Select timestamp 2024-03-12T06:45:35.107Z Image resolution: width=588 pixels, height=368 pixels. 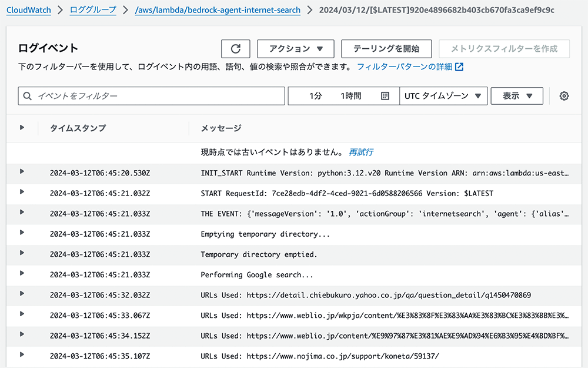click(100, 356)
